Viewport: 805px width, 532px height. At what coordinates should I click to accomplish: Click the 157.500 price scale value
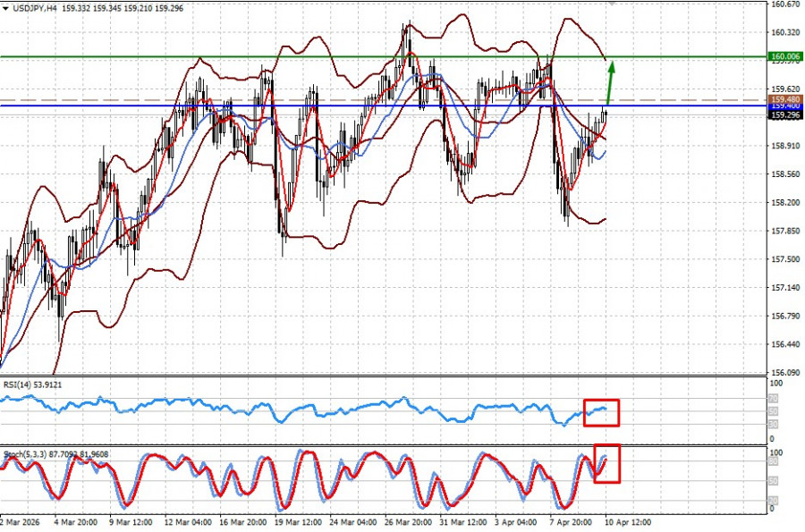(785, 259)
